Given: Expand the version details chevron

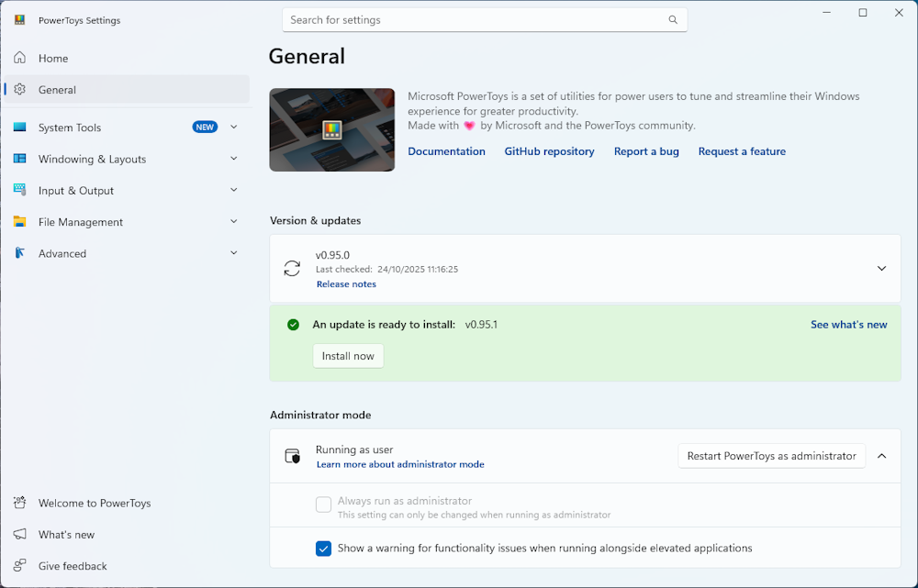Looking at the screenshot, I should [881, 269].
